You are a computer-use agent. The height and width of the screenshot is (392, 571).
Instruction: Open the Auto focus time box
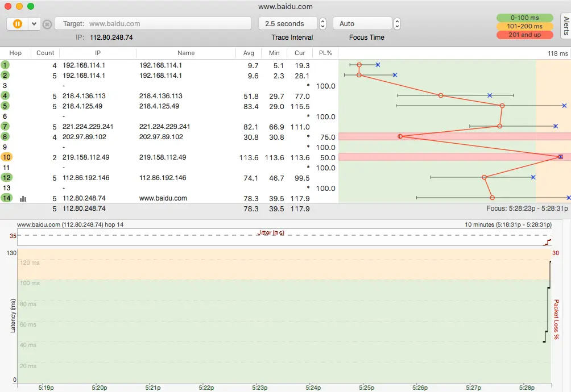click(x=362, y=24)
